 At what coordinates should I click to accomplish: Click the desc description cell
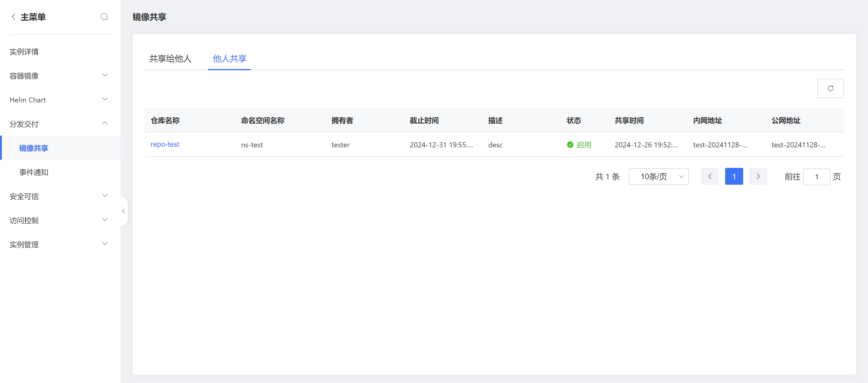[495, 145]
